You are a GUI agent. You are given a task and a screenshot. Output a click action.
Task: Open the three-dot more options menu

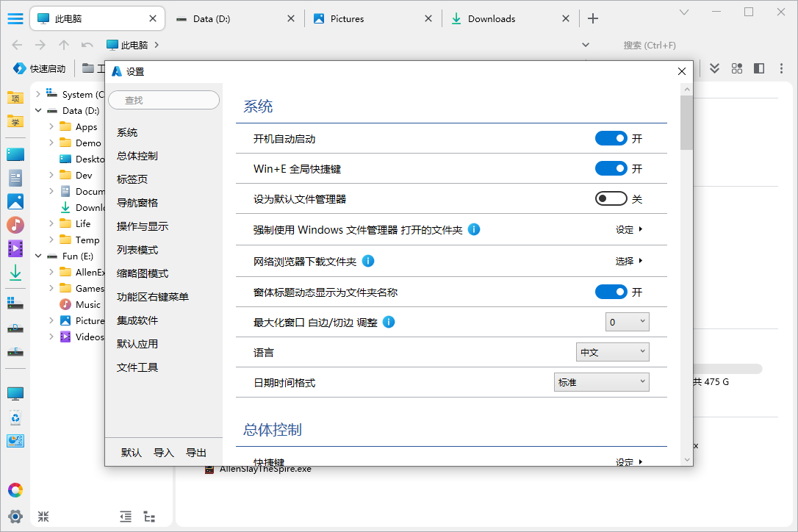click(x=781, y=68)
